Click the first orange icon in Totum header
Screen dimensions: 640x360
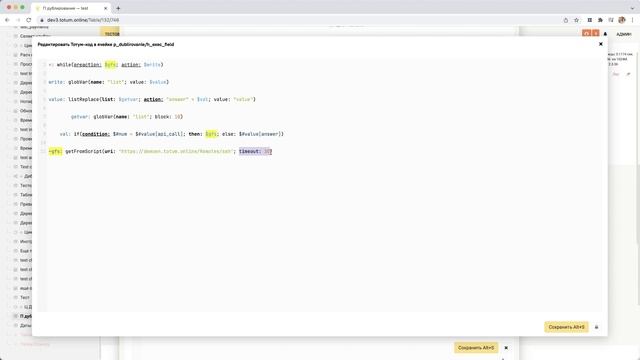click(x=587, y=33)
